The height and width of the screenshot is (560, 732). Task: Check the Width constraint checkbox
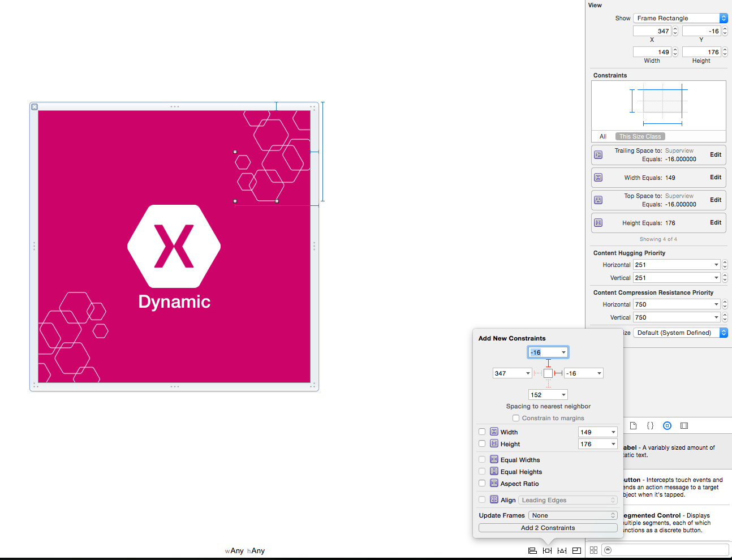click(482, 432)
